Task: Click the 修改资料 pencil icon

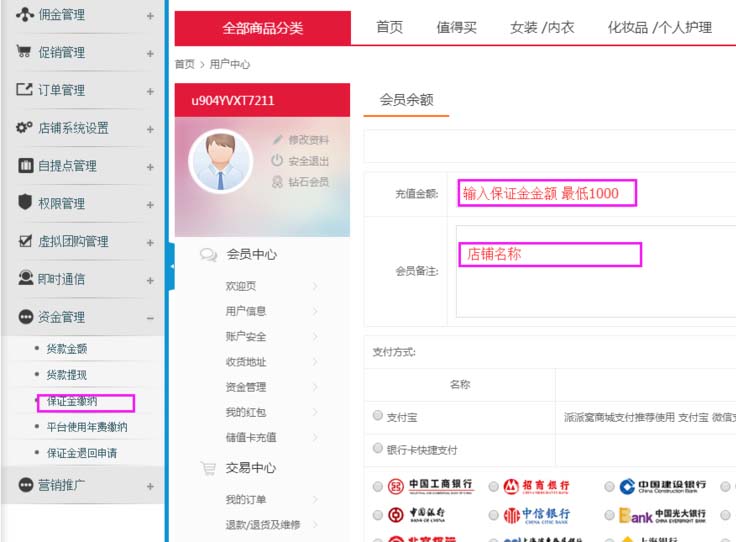Action: pyautogui.click(x=278, y=139)
